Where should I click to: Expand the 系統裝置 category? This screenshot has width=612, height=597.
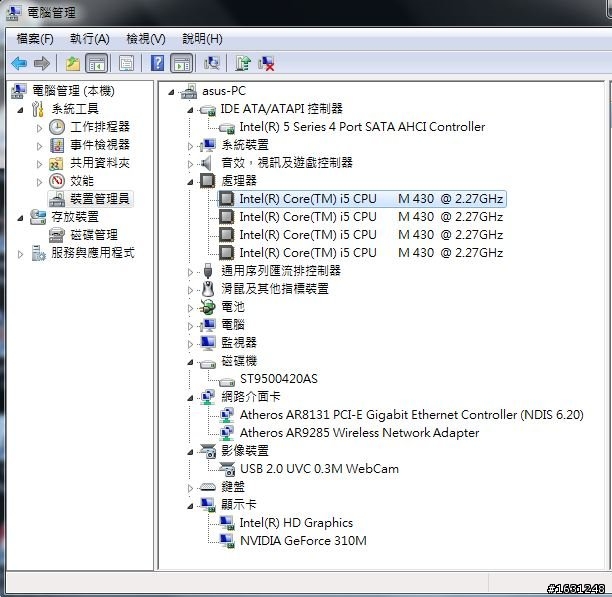pos(190,146)
